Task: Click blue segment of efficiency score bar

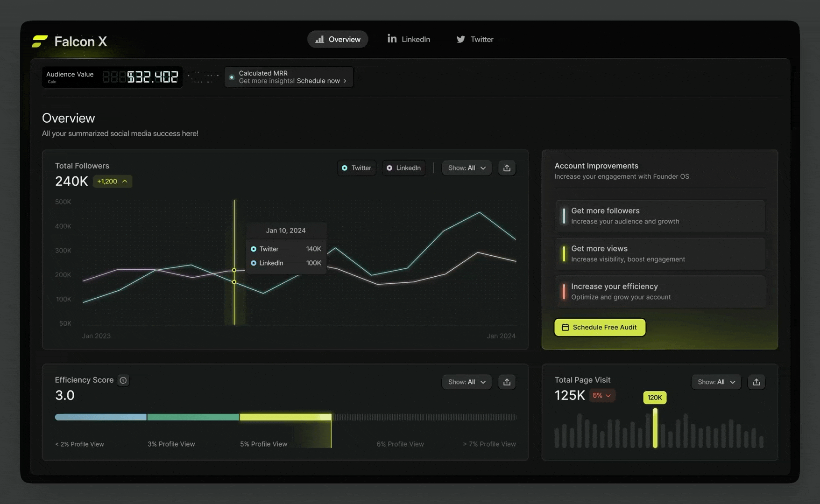Action: coord(101,417)
